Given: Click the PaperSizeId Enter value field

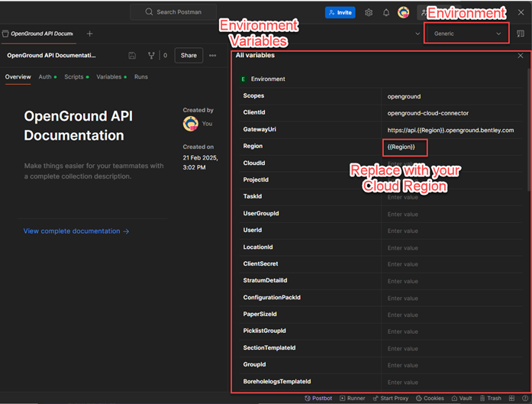Looking at the screenshot, I should (452, 315).
